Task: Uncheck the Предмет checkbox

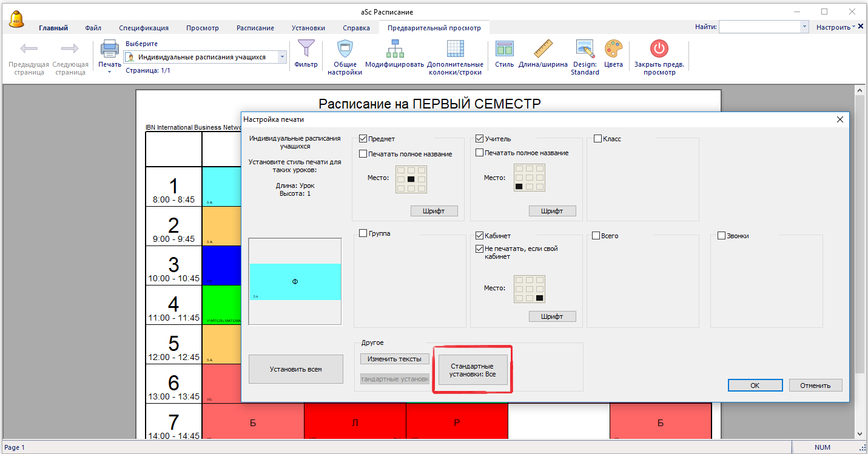Action: click(x=363, y=139)
